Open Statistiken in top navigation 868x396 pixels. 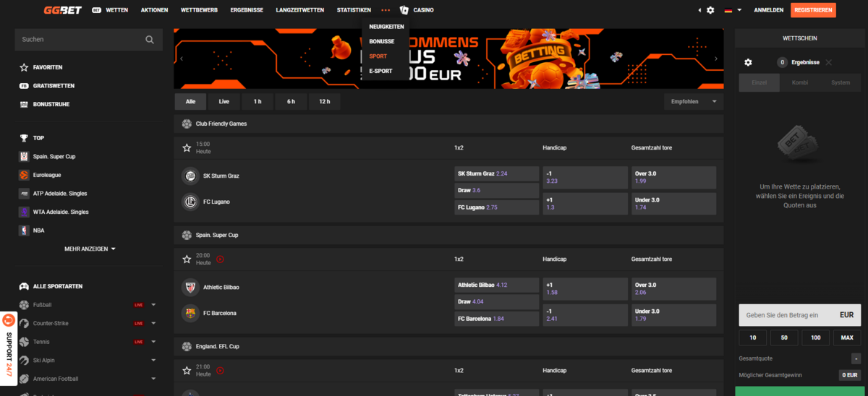[x=354, y=10]
